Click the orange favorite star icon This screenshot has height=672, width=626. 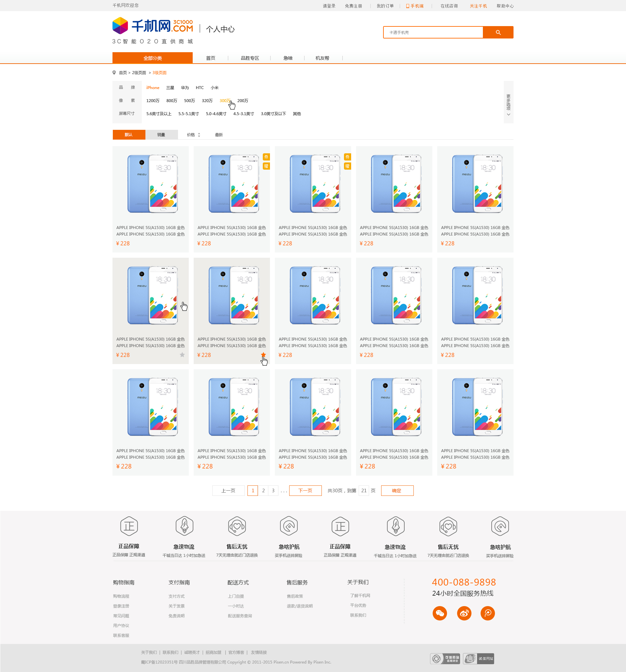click(x=263, y=355)
